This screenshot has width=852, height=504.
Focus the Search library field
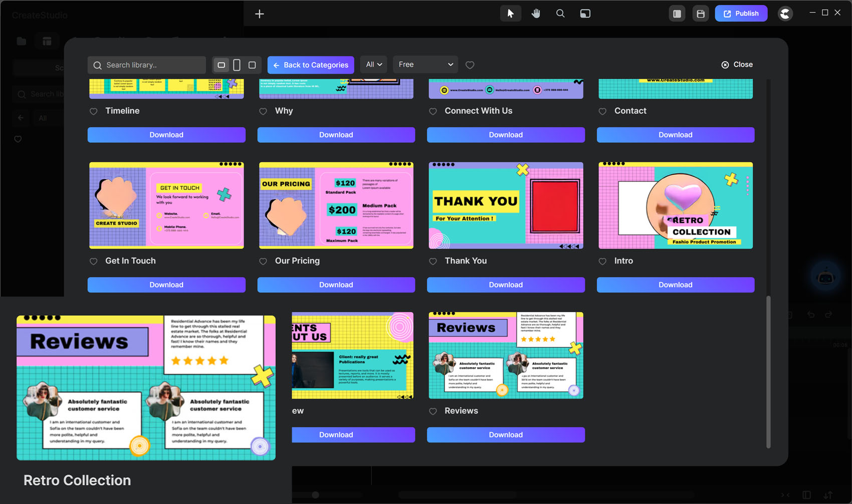150,65
